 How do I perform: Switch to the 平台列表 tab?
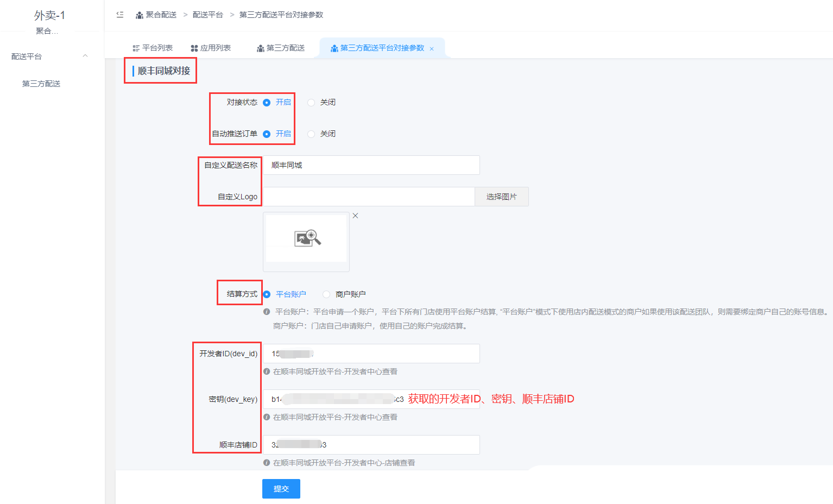[x=153, y=48]
